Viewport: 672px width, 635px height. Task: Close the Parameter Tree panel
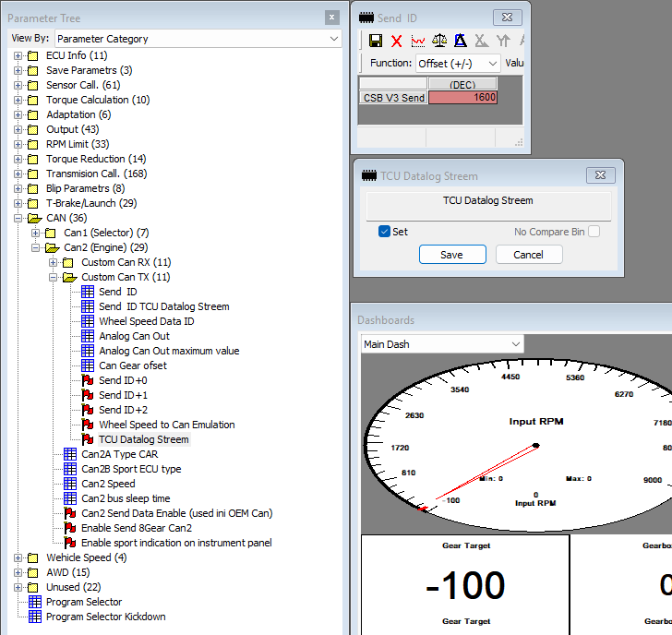(331, 18)
